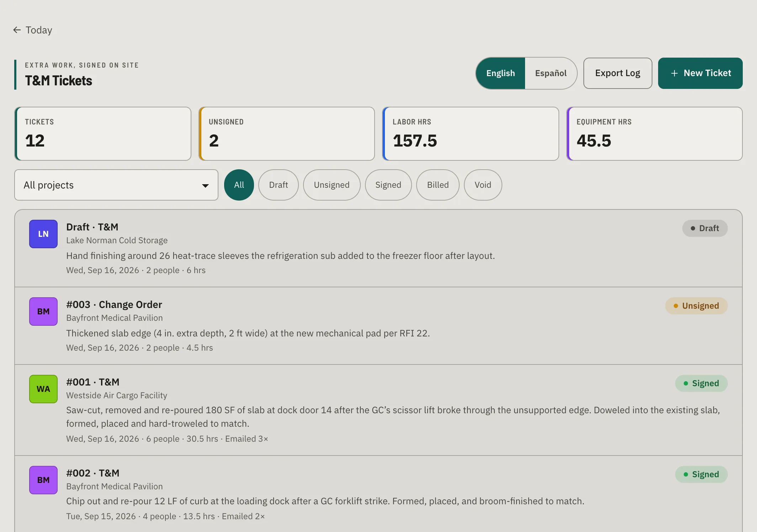Filter tickets by Void
This screenshot has width=757, height=532.
483,185
